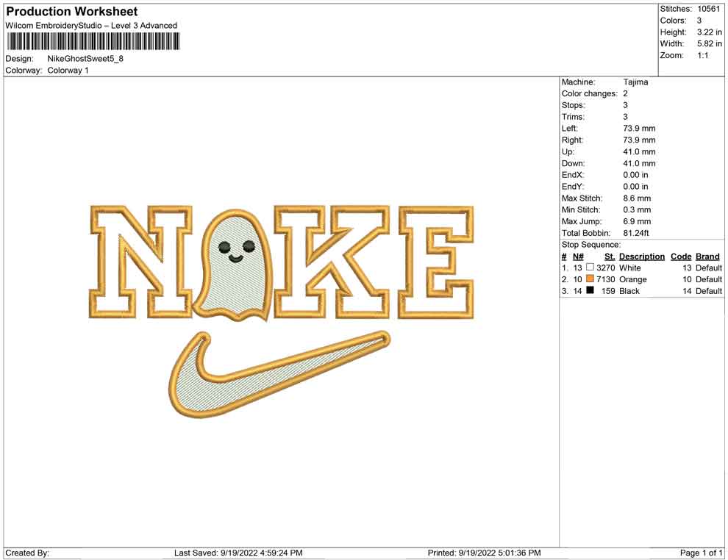Click the Up value '41.0 mm'
Viewport: 728px width, 560px height.
(x=639, y=151)
